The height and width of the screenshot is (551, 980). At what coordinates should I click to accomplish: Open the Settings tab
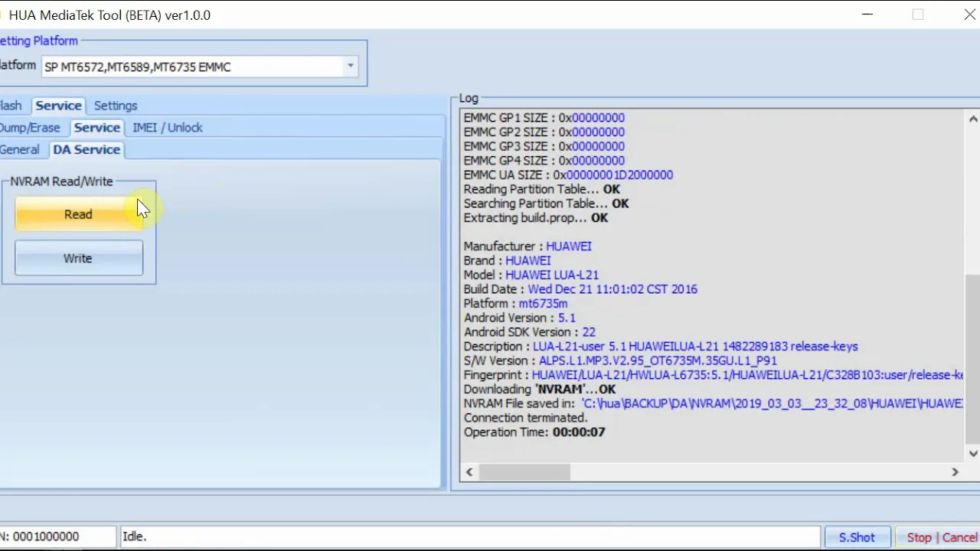tap(116, 106)
